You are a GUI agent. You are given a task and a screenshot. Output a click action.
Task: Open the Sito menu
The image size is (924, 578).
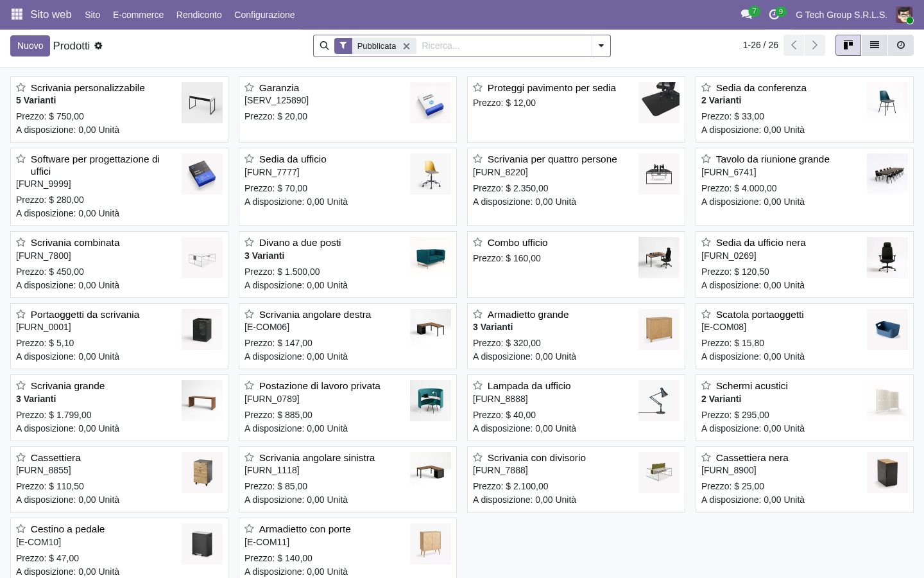pyautogui.click(x=92, y=15)
